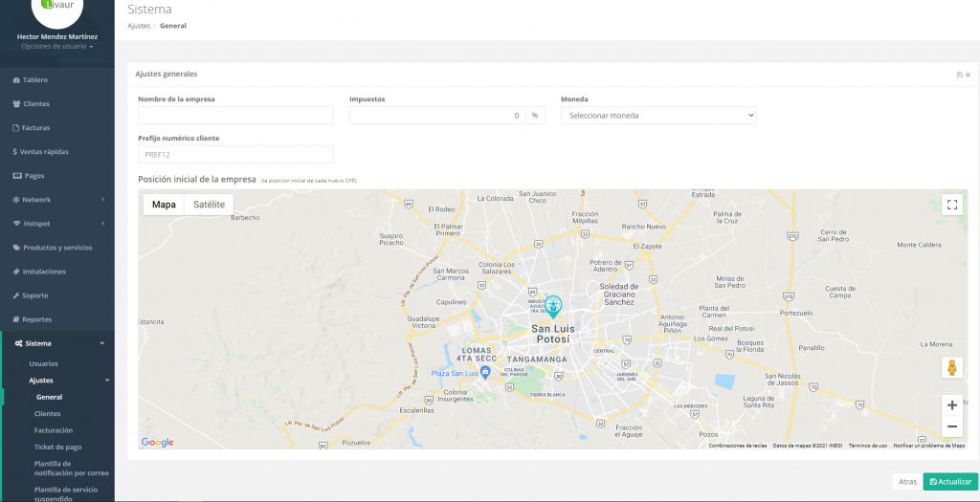Click the Soledad de Graciano Sánchez label
The height and width of the screenshot is (502, 980).
point(617,295)
